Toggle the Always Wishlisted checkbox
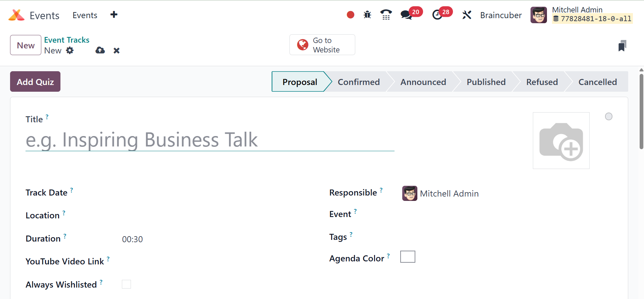This screenshot has height=299, width=644. [126, 284]
